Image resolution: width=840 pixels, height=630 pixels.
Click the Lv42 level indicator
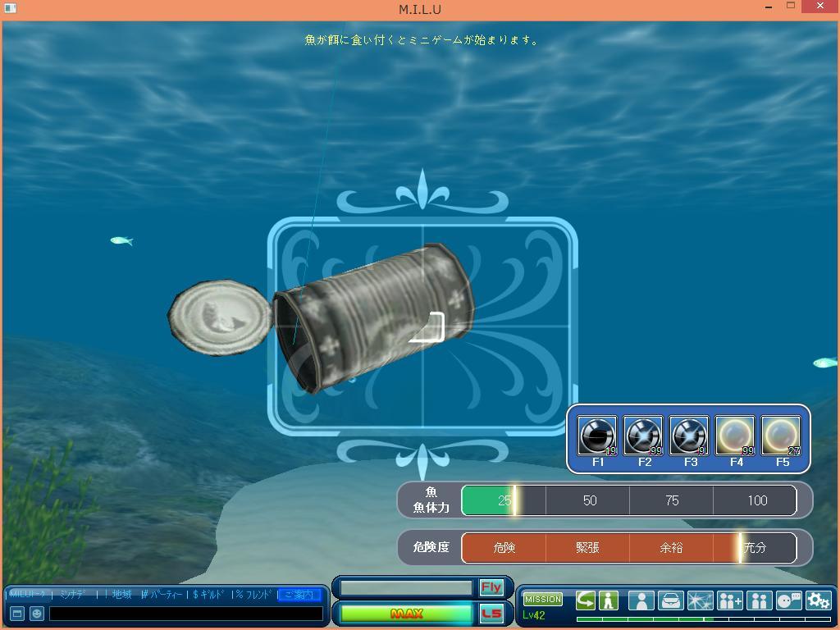[x=533, y=615]
